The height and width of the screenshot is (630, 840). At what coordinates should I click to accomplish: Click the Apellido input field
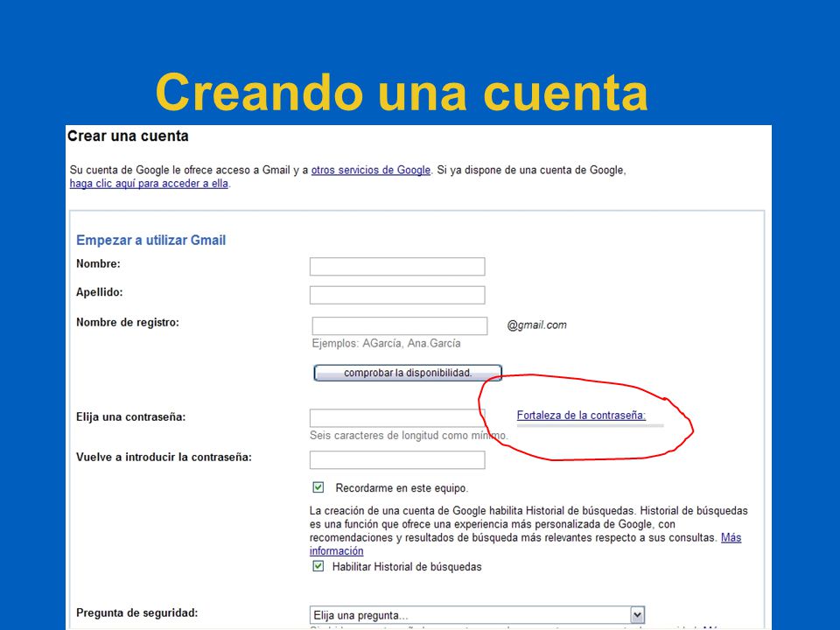tap(397, 295)
